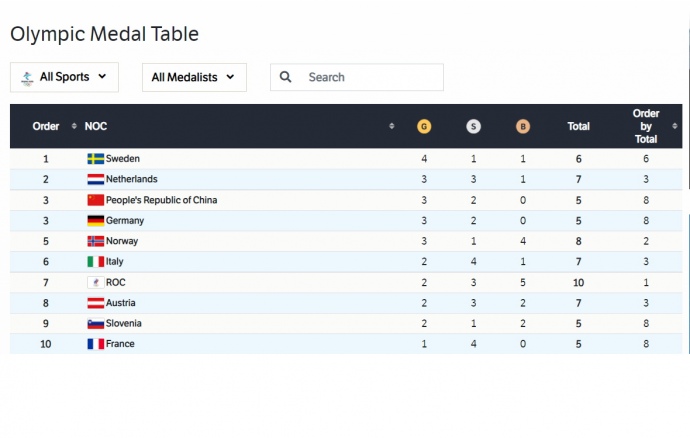Click the Norway flag icon
The width and height of the screenshot is (690, 438).
tap(96, 241)
